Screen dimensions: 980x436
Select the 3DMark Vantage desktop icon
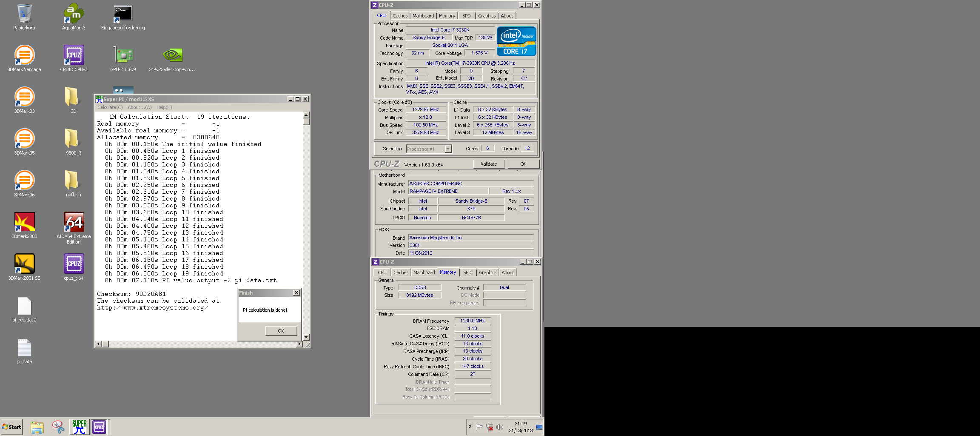pyautogui.click(x=24, y=59)
